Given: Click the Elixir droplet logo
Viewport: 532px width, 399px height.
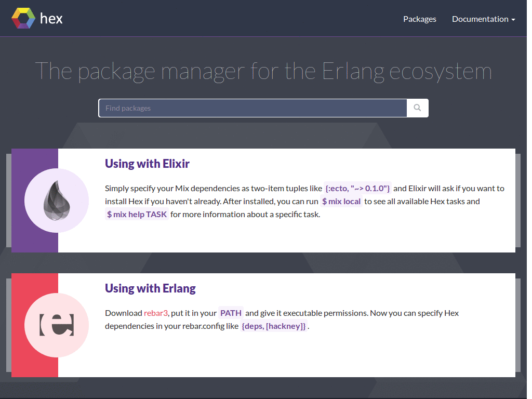Looking at the screenshot, I should point(57,201).
